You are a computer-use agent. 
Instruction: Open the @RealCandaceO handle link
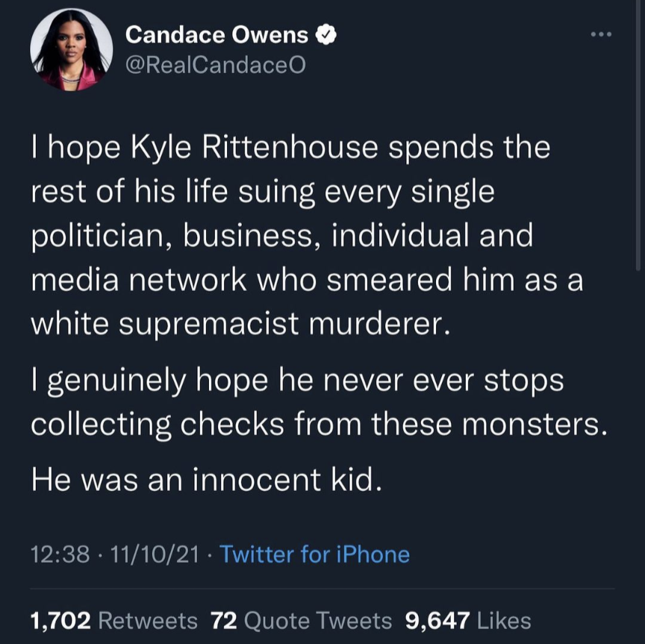[x=215, y=65]
